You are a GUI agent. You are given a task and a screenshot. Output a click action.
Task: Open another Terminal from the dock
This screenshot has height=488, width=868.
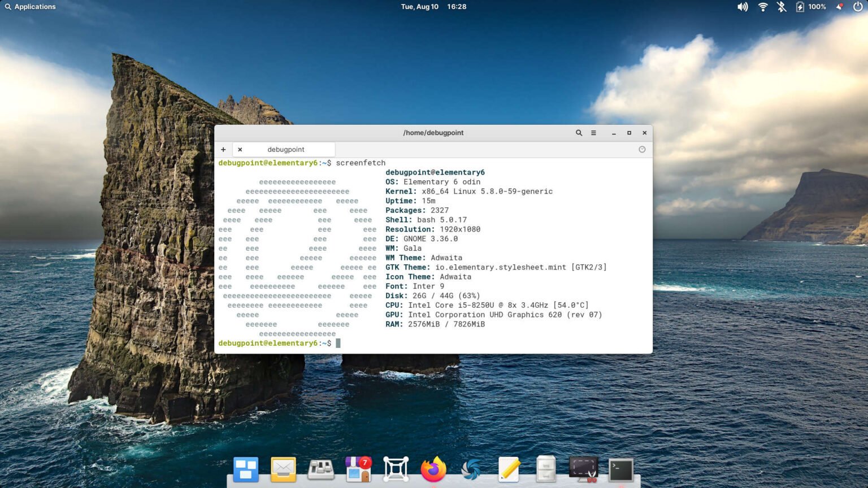pyautogui.click(x=620, y=469)
